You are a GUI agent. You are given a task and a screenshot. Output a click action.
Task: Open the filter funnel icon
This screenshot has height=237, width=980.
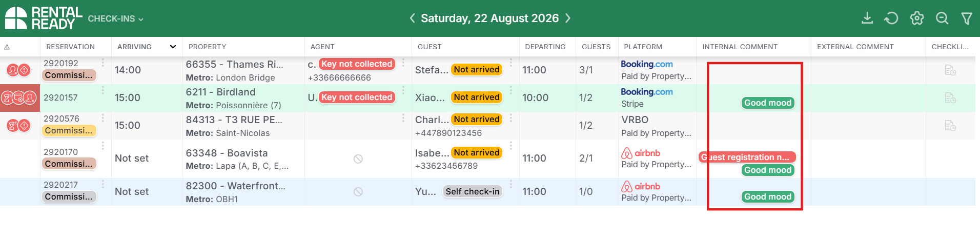click(967, 18)
